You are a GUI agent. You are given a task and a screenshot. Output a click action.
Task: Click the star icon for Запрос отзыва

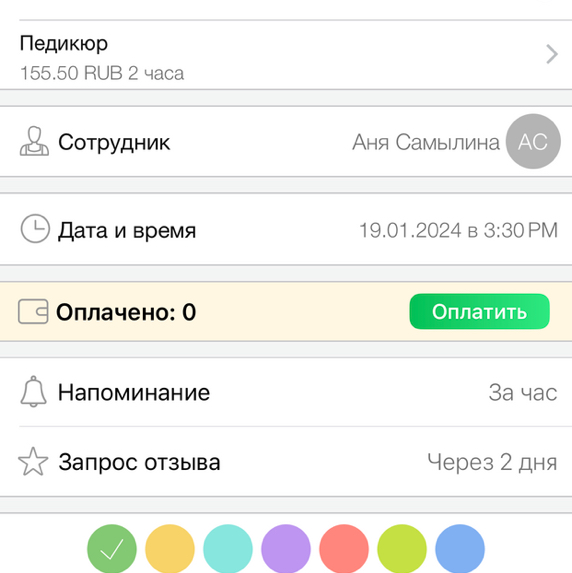33,462
